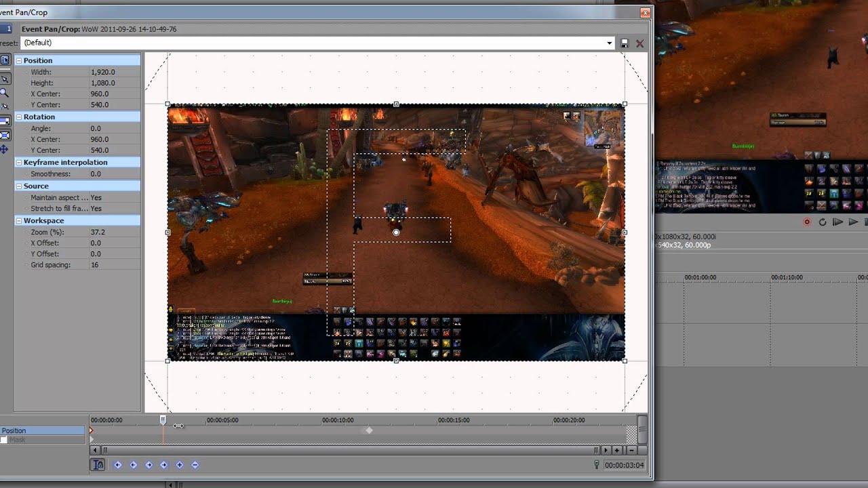Click the top-center crop handle
Viewport: 868px width, 488px height.
coord(396,104)
